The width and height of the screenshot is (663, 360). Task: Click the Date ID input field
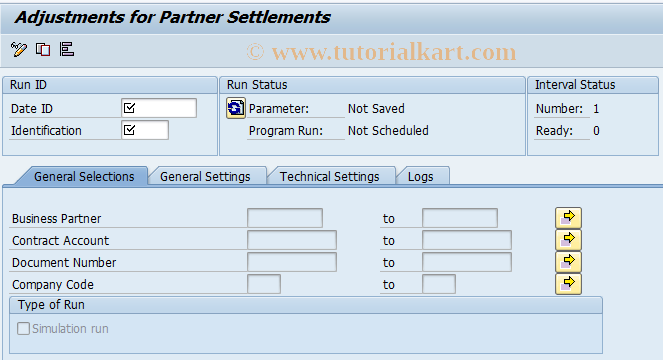159,108
